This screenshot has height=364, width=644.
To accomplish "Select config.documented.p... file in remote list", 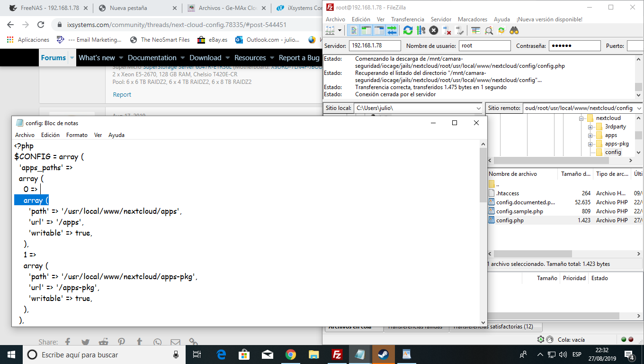I will pyautogui.click(x=526, y=202).
